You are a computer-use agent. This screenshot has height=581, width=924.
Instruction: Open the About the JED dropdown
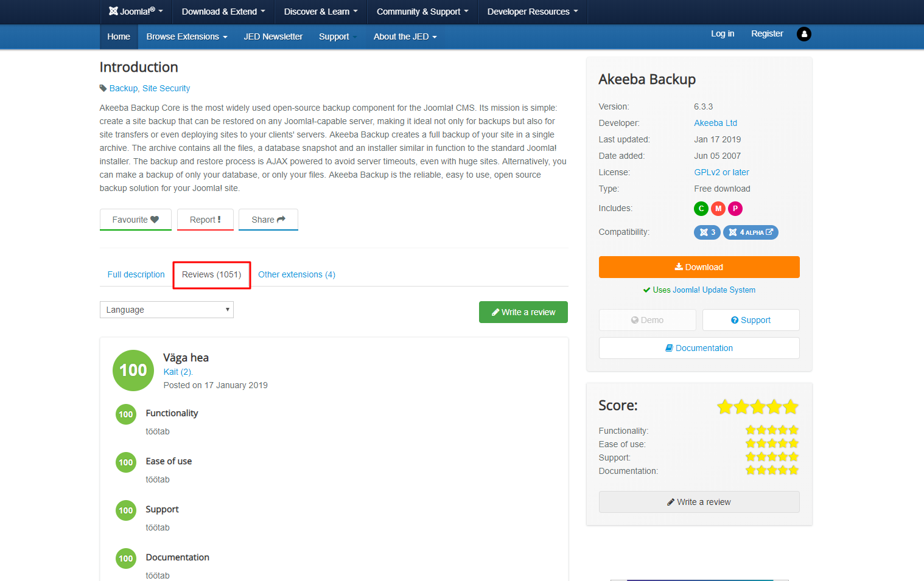(x=405, y=37)
